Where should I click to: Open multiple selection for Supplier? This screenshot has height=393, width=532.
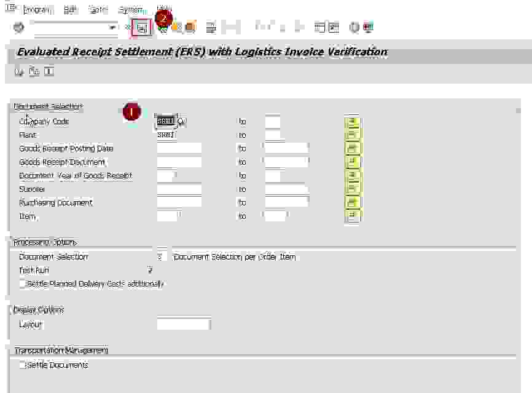(353, 189)
